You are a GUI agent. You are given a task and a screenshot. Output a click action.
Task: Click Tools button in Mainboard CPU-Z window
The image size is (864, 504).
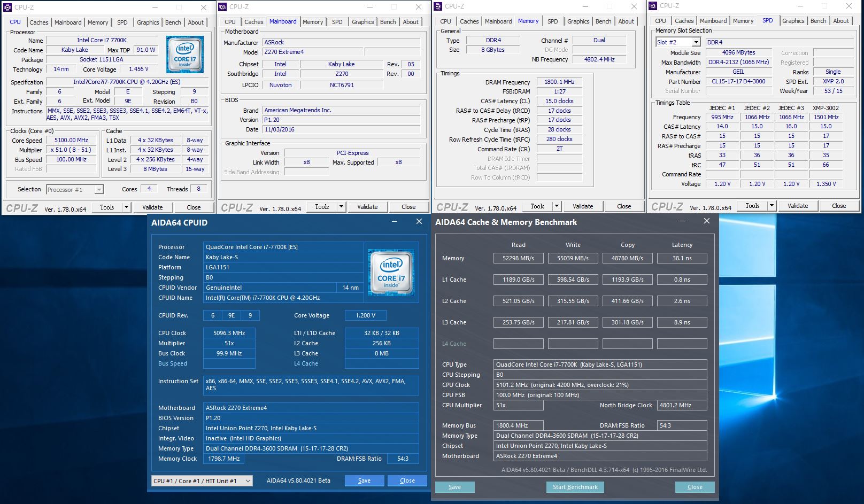point(322,207)
